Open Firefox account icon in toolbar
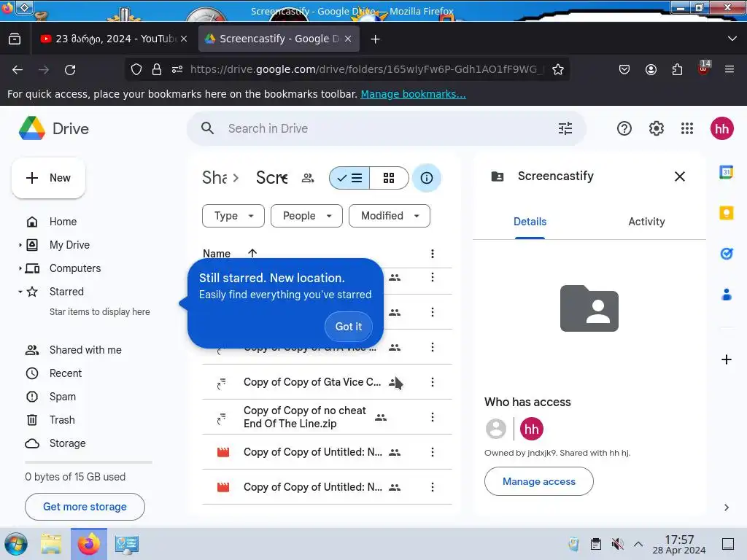The height and width of the screenshot is (560, 747). pos(651,69)
